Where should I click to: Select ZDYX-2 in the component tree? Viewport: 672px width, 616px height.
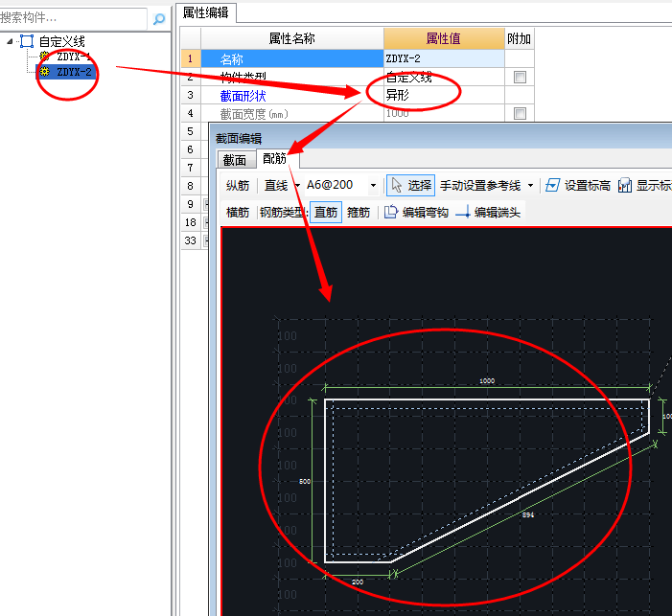click(74, 72)
